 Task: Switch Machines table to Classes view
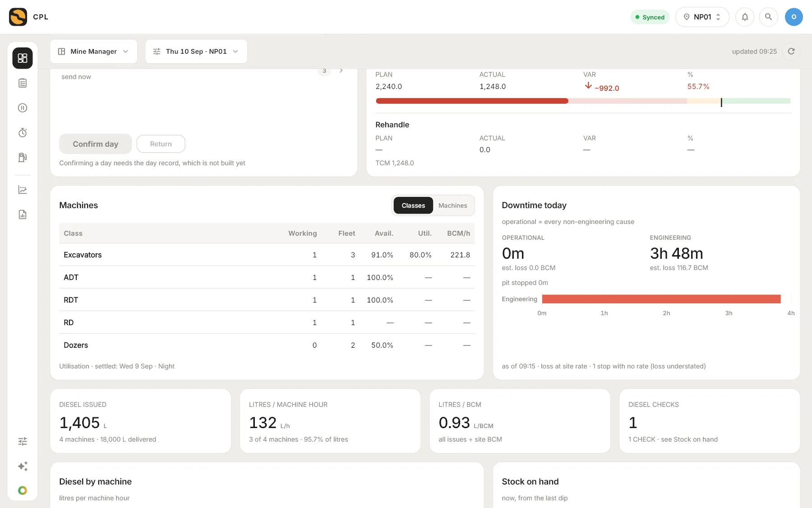(x=413, y=205)
